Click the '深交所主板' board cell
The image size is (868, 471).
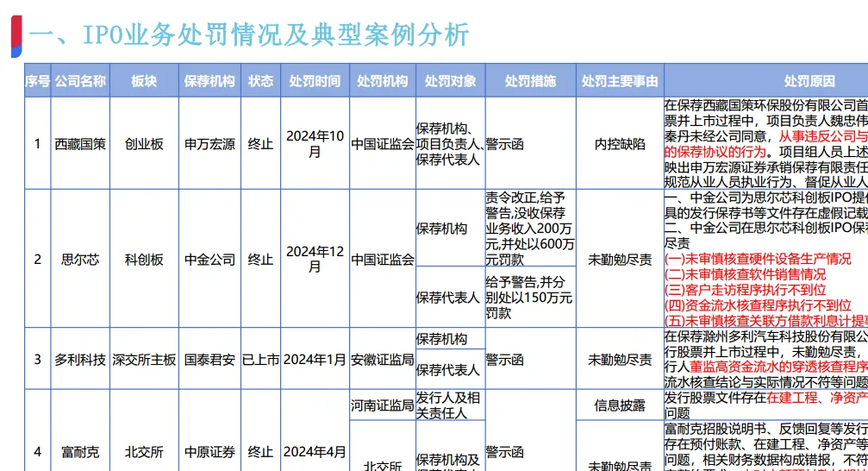point(144,359)
